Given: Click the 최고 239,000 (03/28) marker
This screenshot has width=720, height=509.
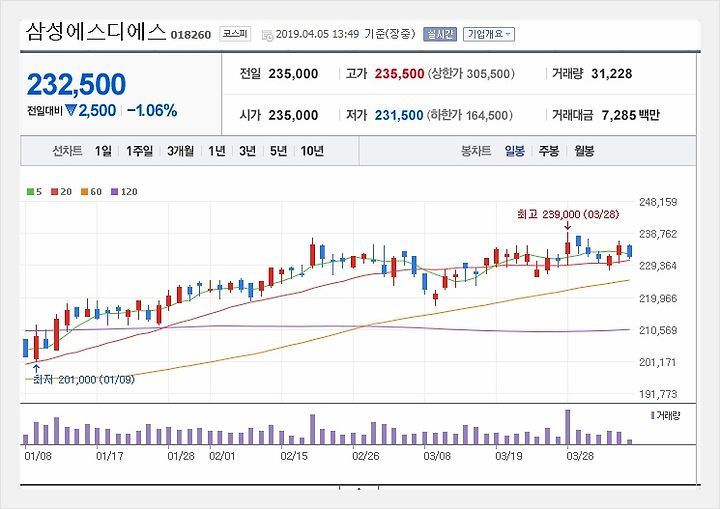Looking at the screenshot, I should tap(568, 214).
